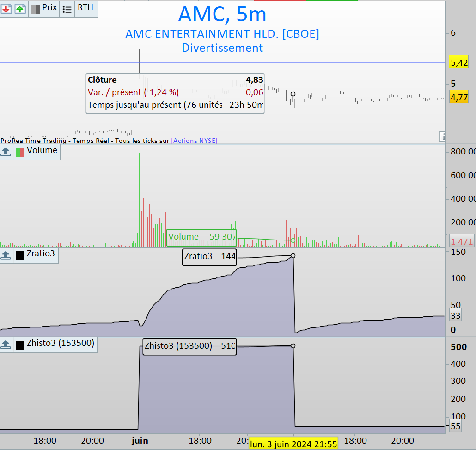Click the AMC, 5m chart title

coord(222,14)
